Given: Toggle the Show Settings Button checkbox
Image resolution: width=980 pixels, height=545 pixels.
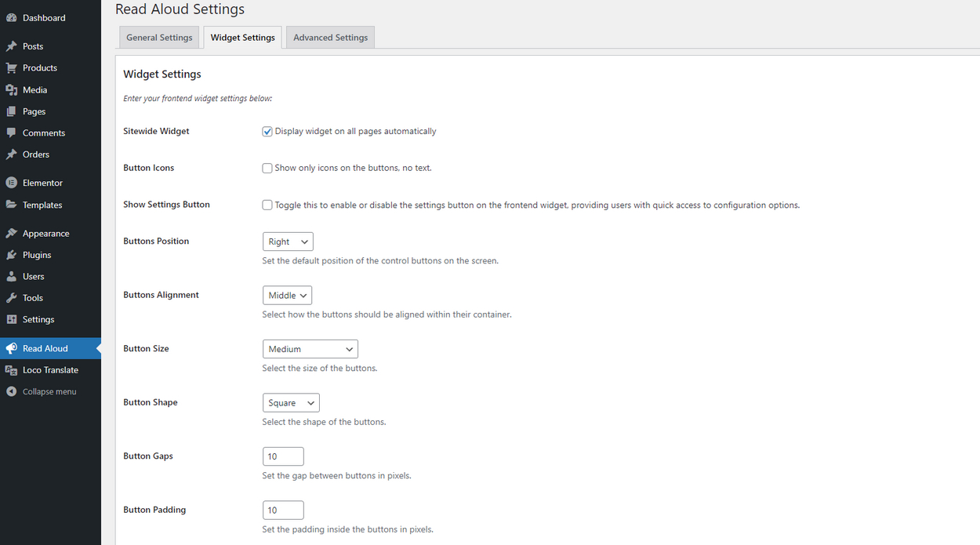Looking at the screenshot, I should click(267, 205).
